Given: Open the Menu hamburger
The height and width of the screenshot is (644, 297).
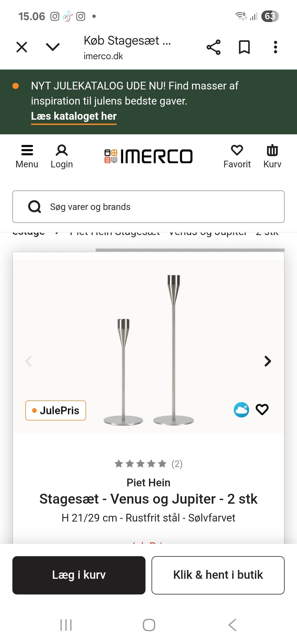Looking at the screenshot, I should click(27, 156).
